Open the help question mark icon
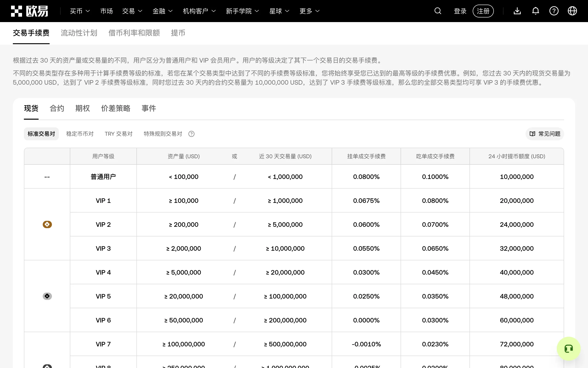This screenshot has width=588, height=368. pyautogui.click(x=554, y=11)
